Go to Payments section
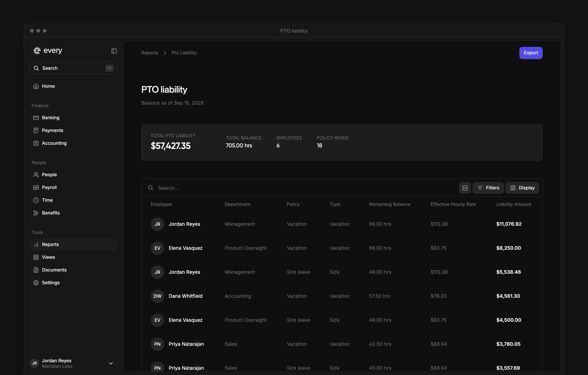The image size is (588, 375). tap(73, 130)
